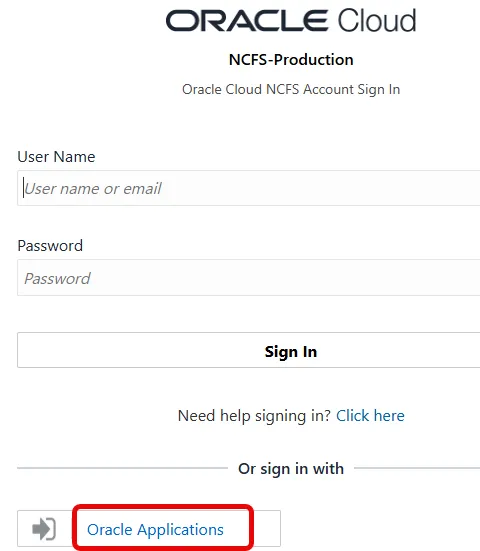Select the NCFS-Production heading text

291,60
